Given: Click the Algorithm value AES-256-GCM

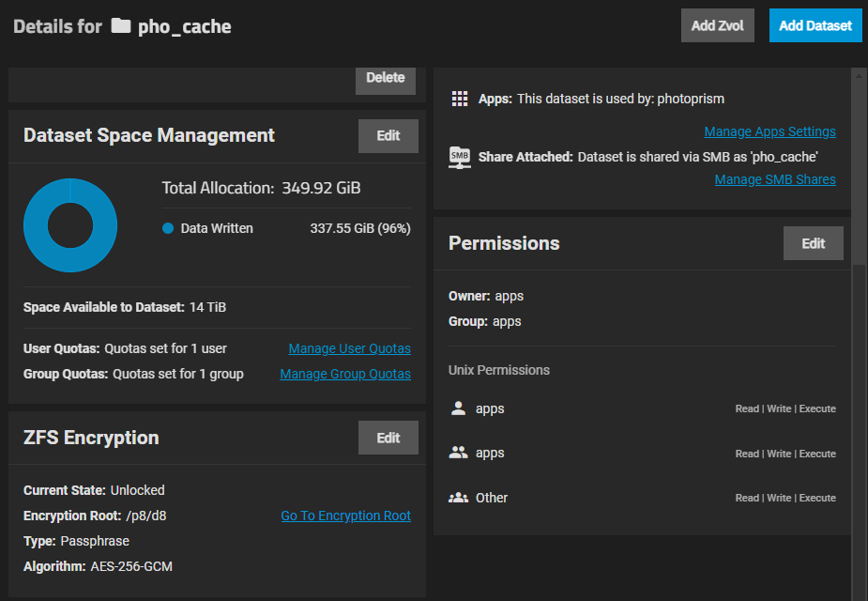Looking at the screenshot, I should click(131, 566).
